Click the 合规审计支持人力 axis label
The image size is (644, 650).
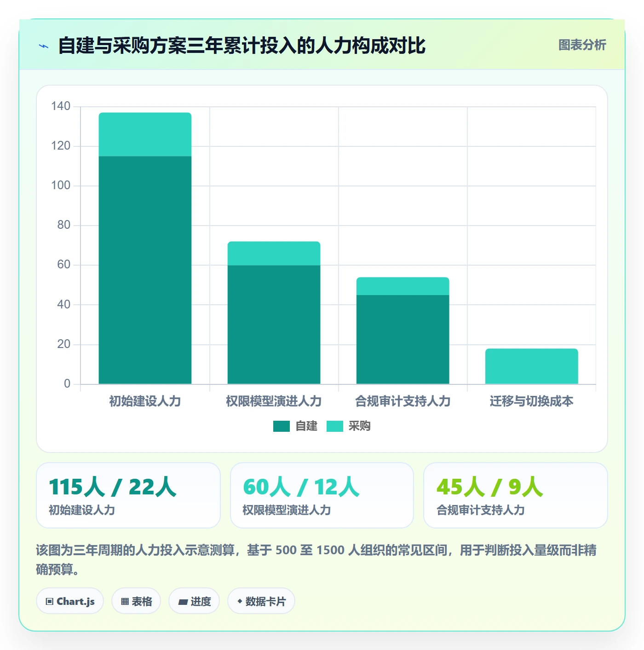pos(403,401)
